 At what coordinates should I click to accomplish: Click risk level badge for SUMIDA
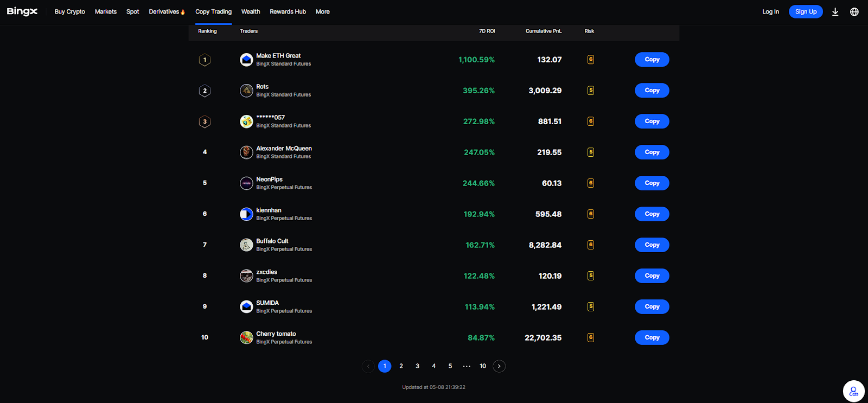coord(591,307)
